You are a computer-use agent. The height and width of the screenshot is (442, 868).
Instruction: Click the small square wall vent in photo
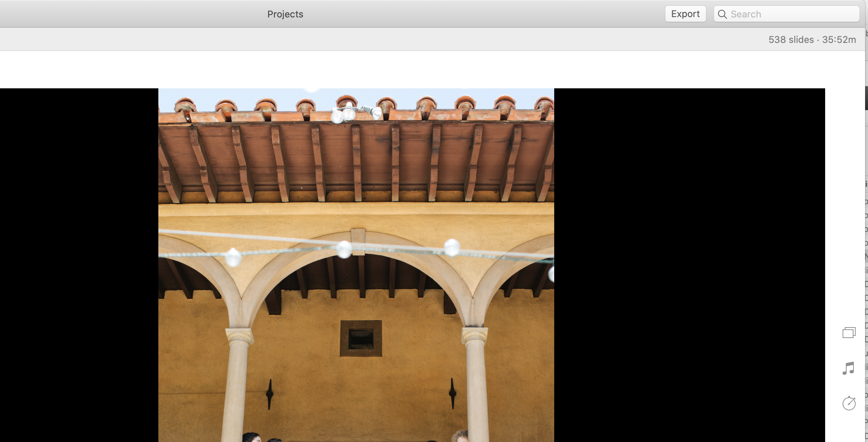[361, 338]
